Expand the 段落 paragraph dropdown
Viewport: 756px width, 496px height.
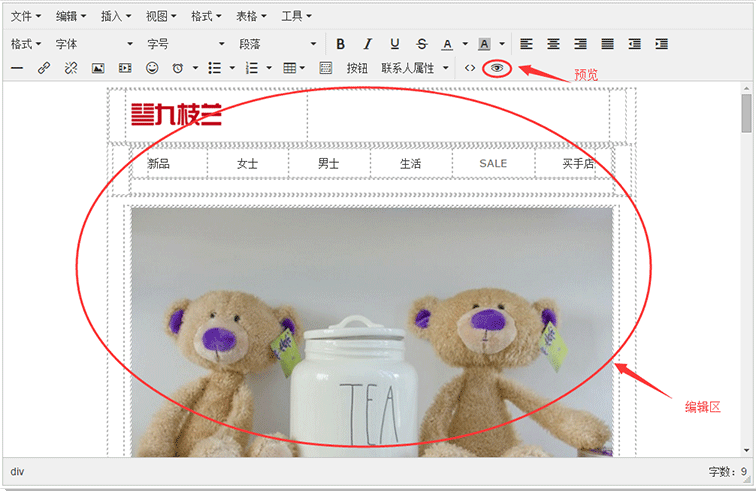coord(277,44)
